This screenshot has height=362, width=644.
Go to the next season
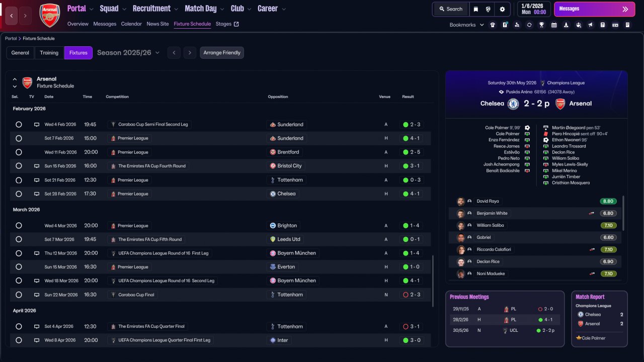[x=190, y=53]
